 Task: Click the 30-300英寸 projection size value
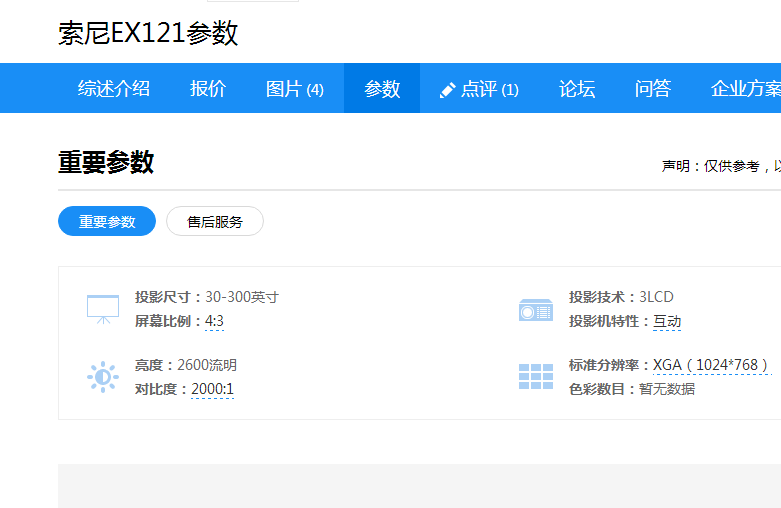coord(242,297)
